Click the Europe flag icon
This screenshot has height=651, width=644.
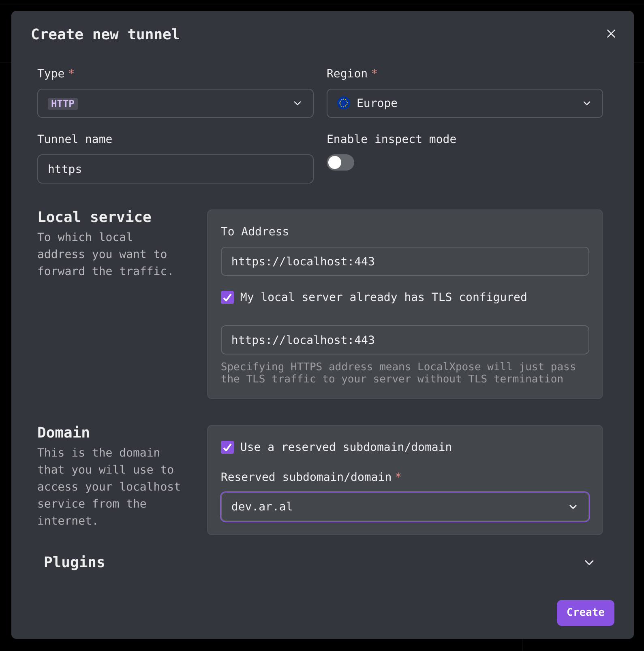[x=344, y=103]
